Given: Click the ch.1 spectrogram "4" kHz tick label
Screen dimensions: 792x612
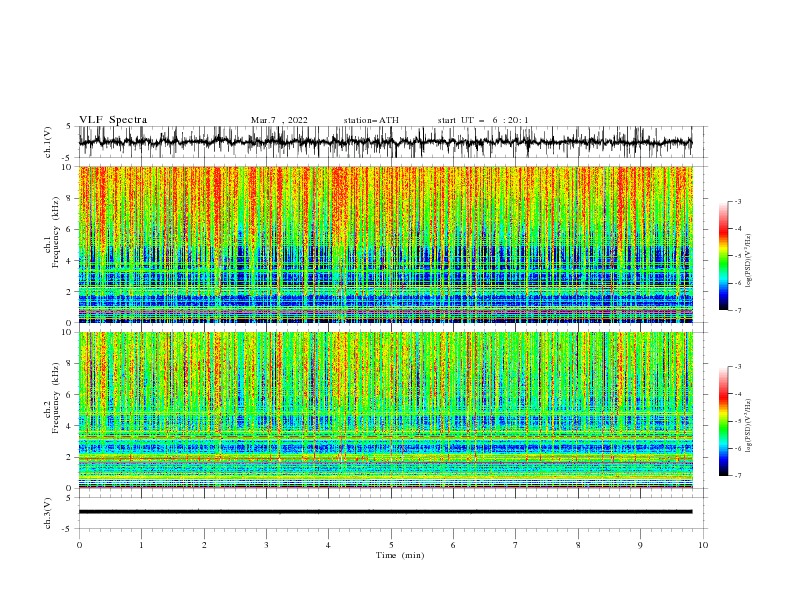Looking at the screenshot, I should tap(70, 261).
